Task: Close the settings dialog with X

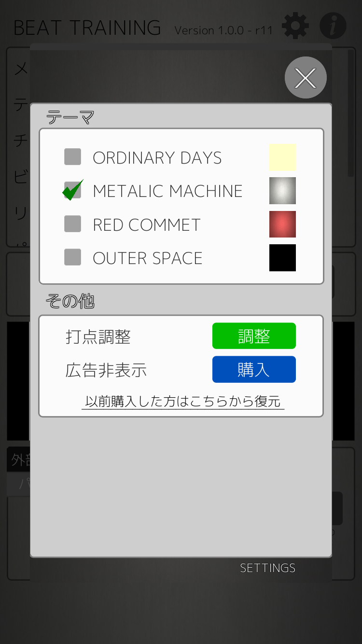Action: 306,78
